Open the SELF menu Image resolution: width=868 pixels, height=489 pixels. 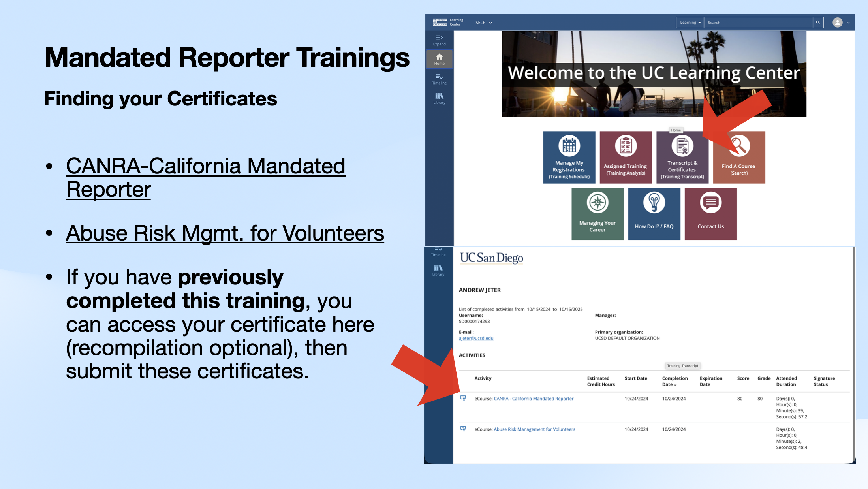pos(483,22)
